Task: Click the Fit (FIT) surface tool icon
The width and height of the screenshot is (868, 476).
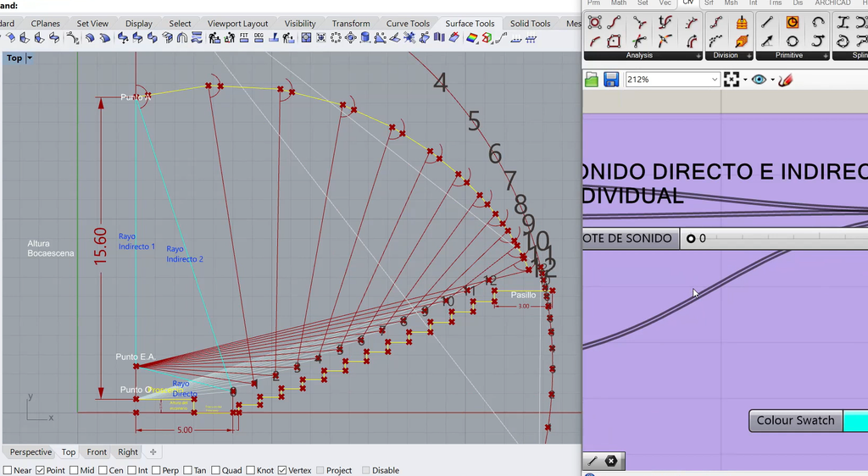Action: [243, 38]
